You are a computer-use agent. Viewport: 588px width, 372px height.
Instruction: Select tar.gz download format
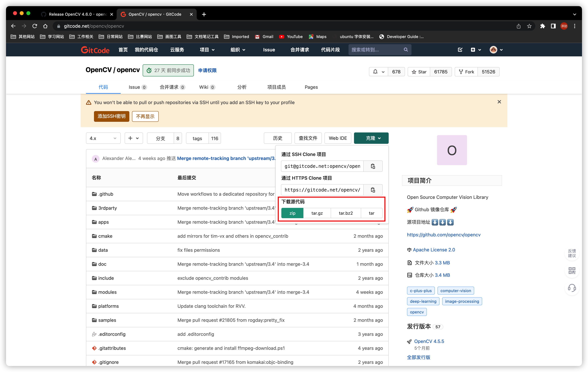[x=317, y=213]
